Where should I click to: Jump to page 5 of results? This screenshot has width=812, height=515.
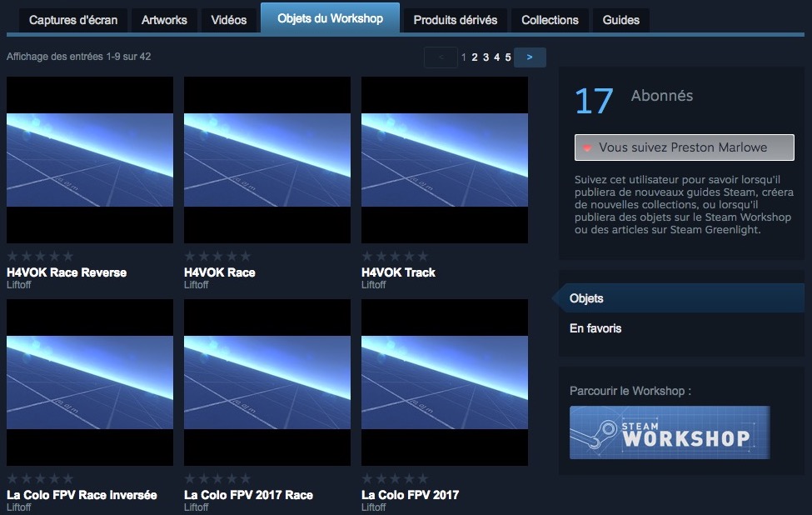pyautogui.click(x=508, y=57)
